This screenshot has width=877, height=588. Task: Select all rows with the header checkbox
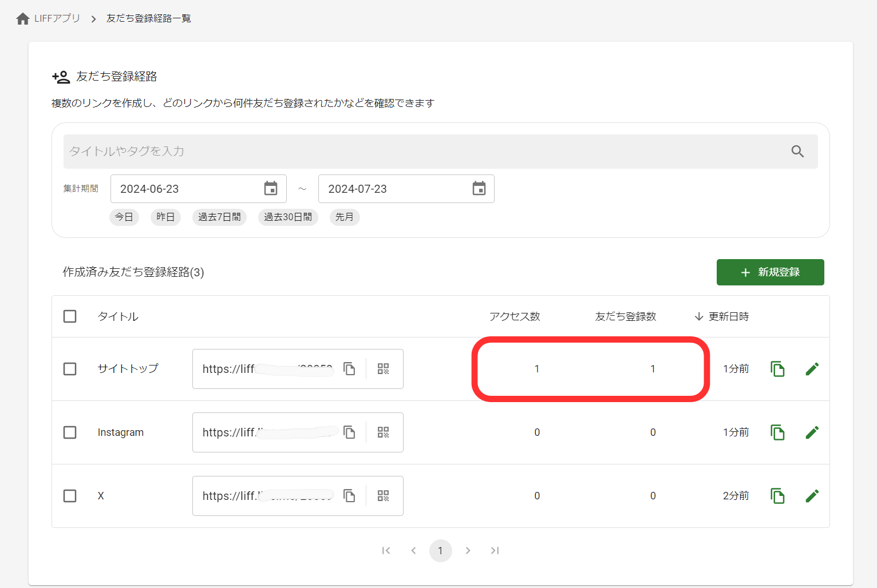tap(70, 316)
